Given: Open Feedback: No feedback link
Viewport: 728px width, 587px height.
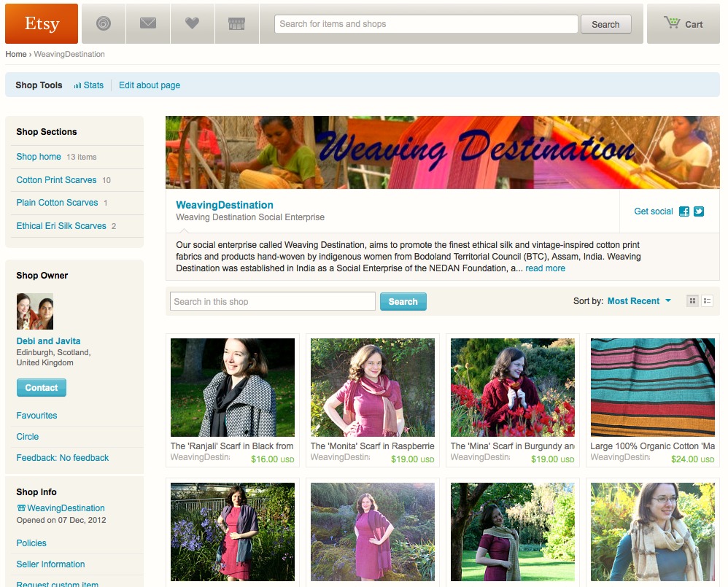Looking at the screenshot, I should tap(62, 458).
